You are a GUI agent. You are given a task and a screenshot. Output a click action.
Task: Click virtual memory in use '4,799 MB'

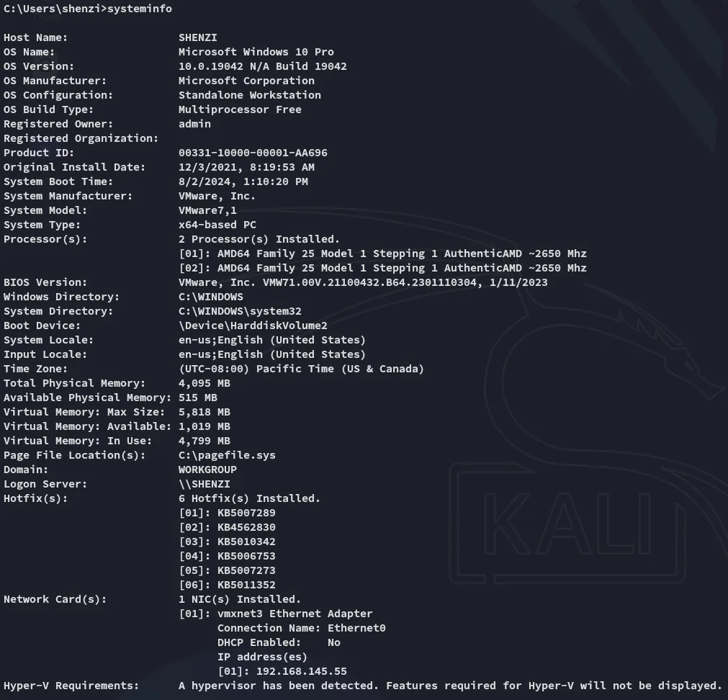[x=205, y=441]
